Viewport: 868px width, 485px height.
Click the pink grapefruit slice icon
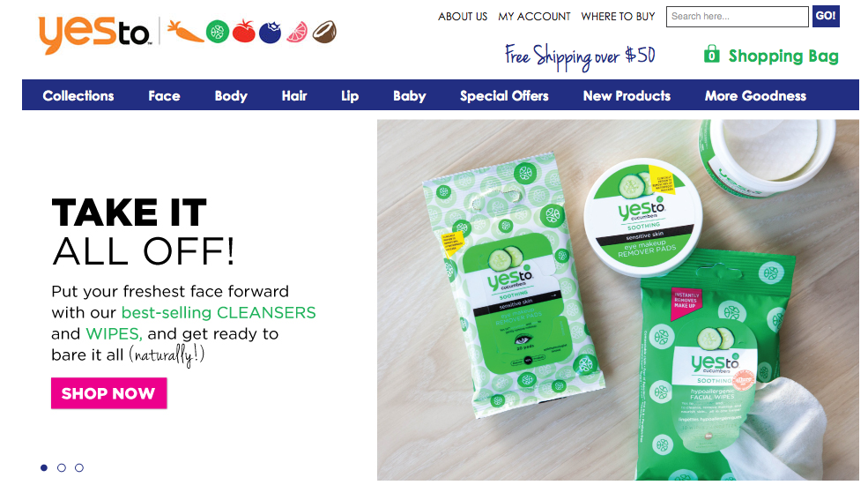tap(296, 32)
